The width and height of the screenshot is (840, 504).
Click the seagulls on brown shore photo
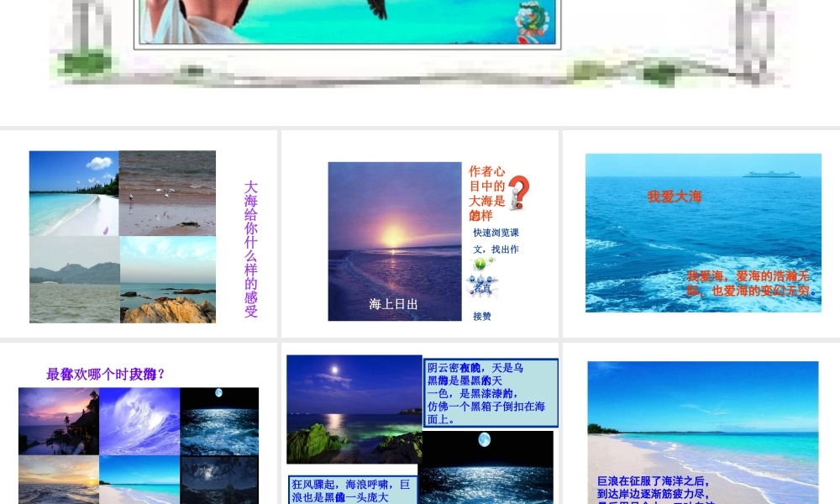tap(167, 193)
